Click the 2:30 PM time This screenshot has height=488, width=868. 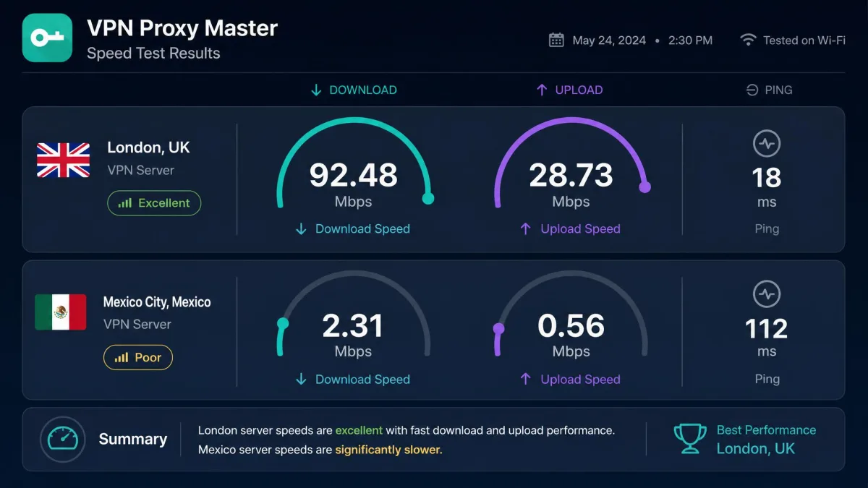tap(690, 40)
